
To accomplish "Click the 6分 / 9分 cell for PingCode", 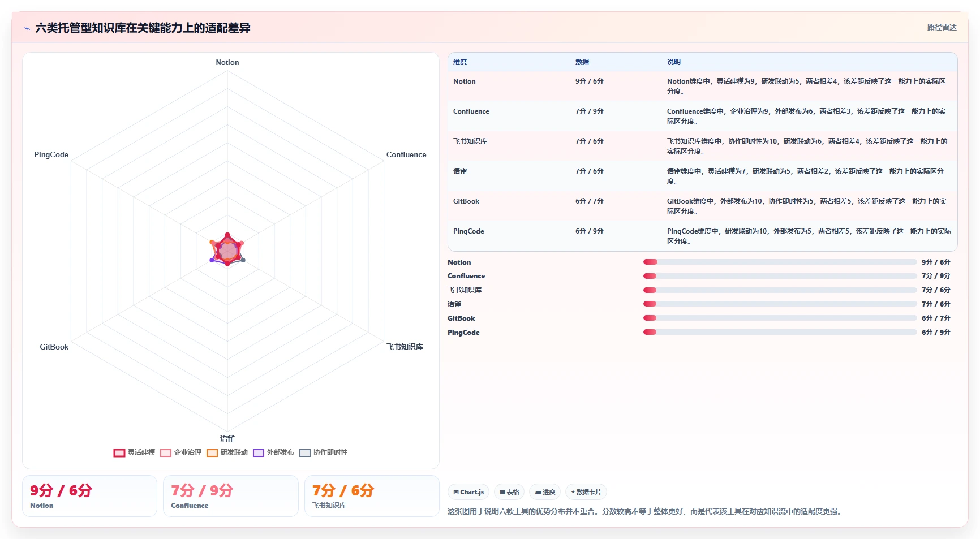I will [589, 231].
